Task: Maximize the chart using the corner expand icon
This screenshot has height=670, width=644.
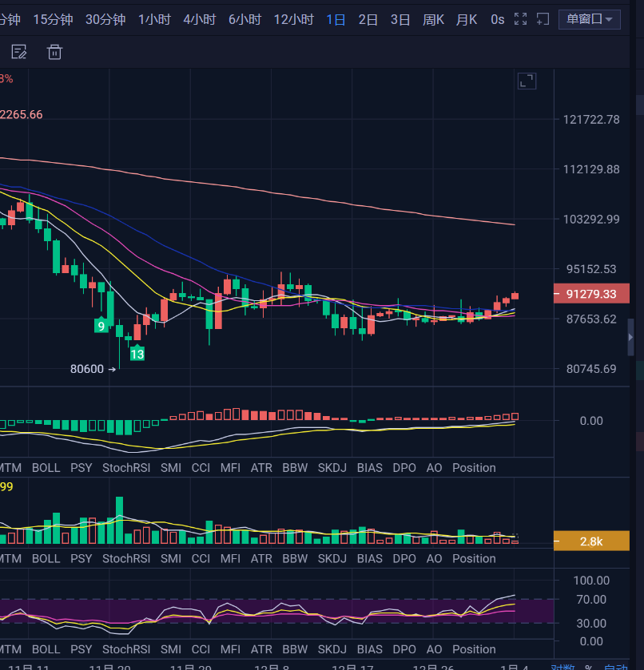Action: pos(527,81)
